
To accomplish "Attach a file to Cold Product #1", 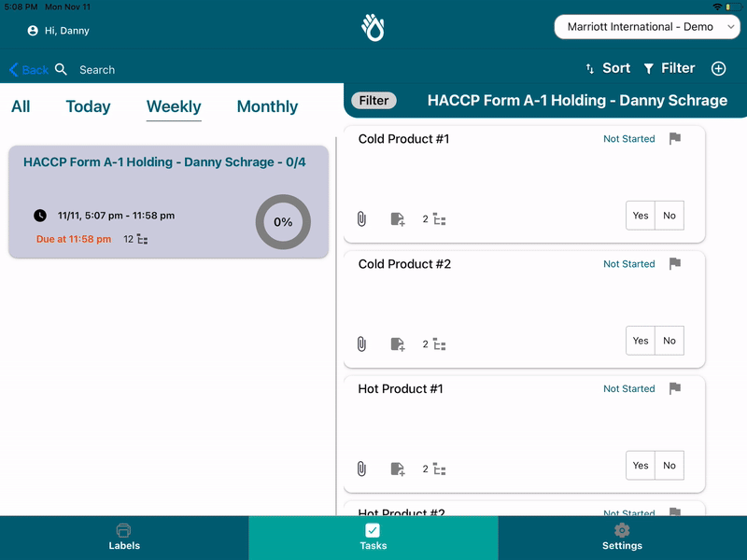I will pos(361,219).
